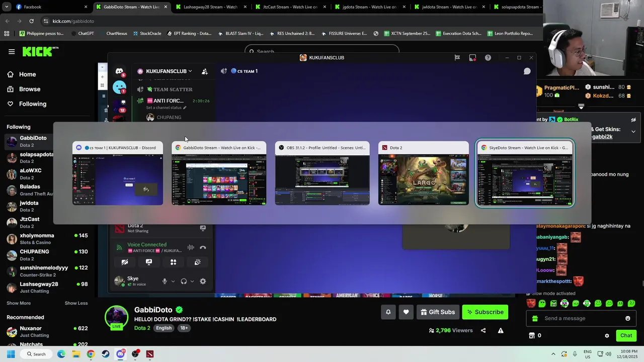The height and width of the screenshot is (362, 644).
Task: Select OBS 31.1.2 window in task switcher
Action: (323, 173)
